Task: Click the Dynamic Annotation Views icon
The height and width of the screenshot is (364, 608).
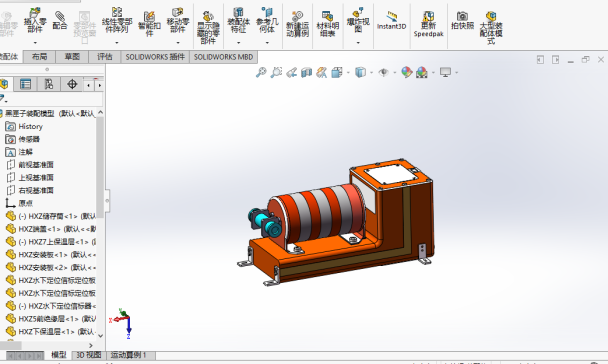Action: (321, 72)
